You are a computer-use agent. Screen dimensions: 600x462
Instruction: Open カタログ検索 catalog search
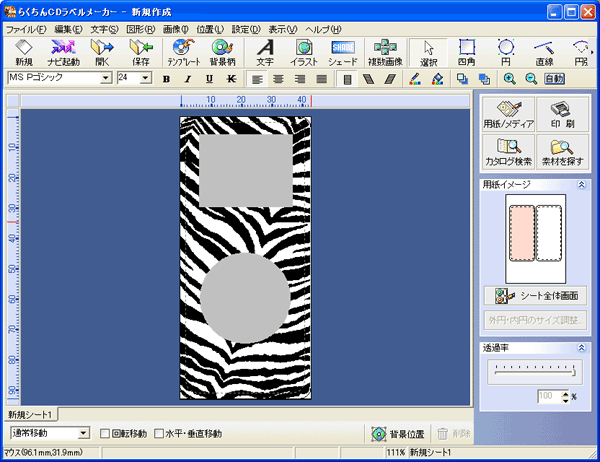pos(509,152)
